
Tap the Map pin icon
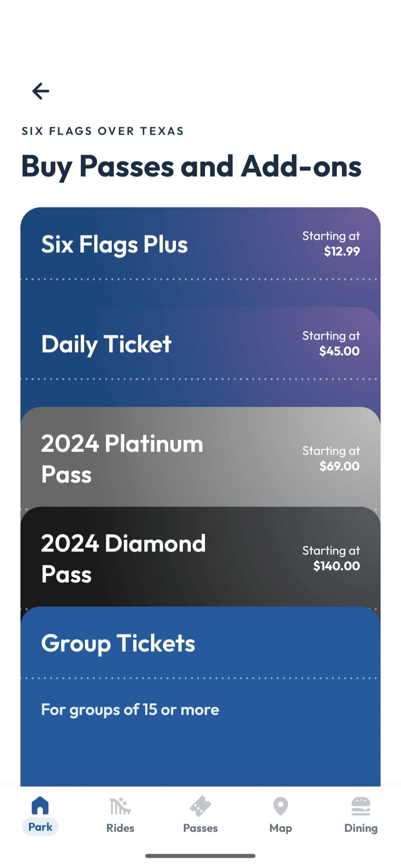coord(281,806)
